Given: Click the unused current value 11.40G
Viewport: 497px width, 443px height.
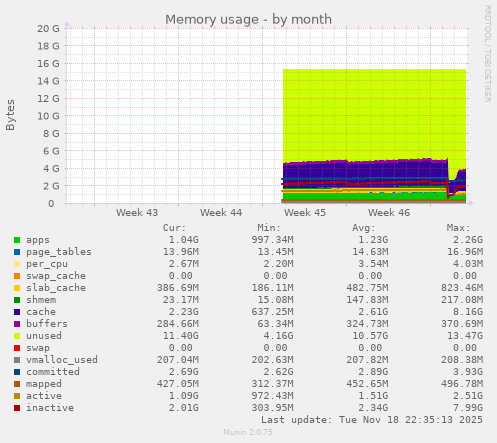Looking at the screenshot, I should (181, 336).
